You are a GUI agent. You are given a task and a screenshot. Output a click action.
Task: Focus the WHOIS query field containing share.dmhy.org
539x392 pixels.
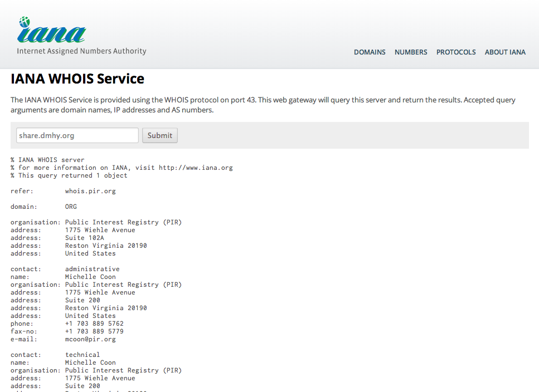[x=77, y=135]
